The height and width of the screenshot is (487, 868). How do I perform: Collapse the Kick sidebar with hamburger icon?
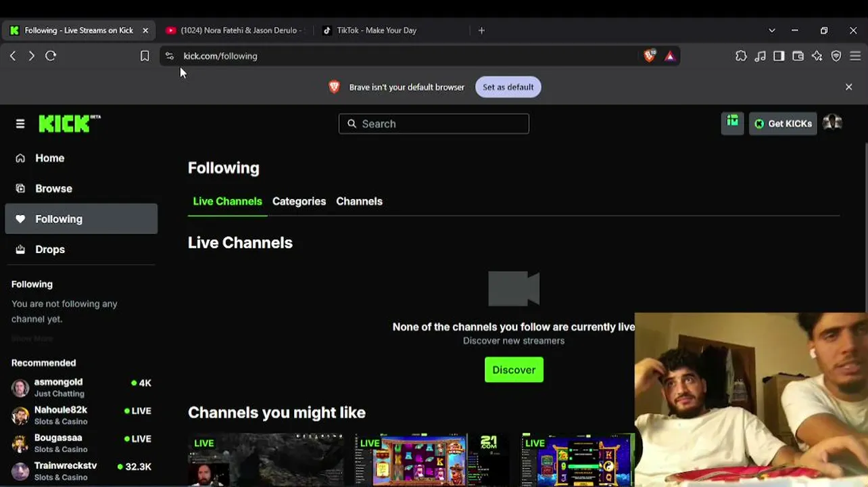click(x=20, y=124)
